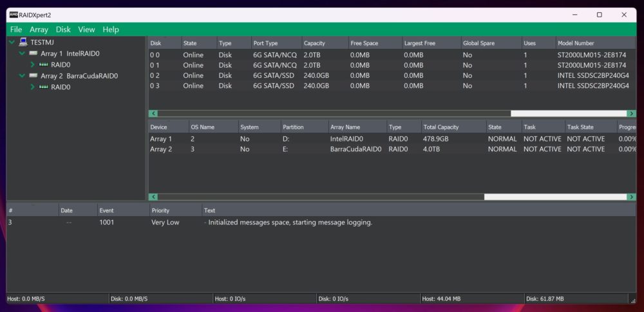Click RAID0 chip icon under BarraCudaRAID0

[x=44, y=87]
